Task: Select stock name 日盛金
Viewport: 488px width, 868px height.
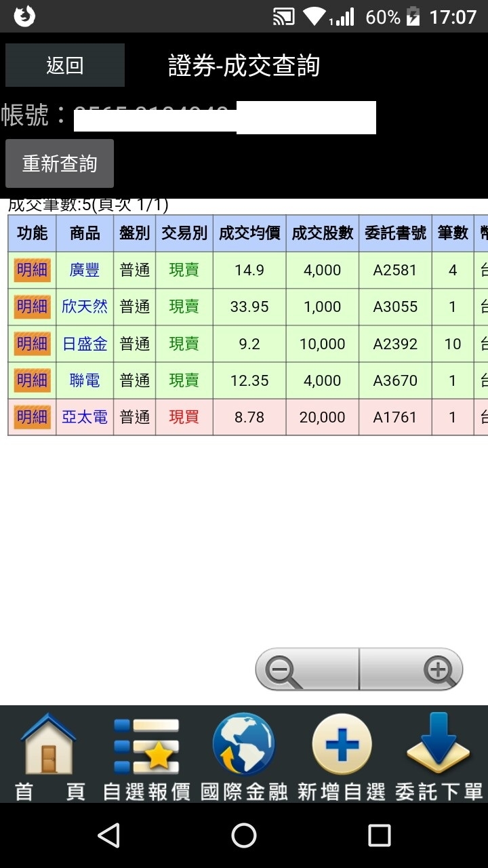Action: coord(85,343)
